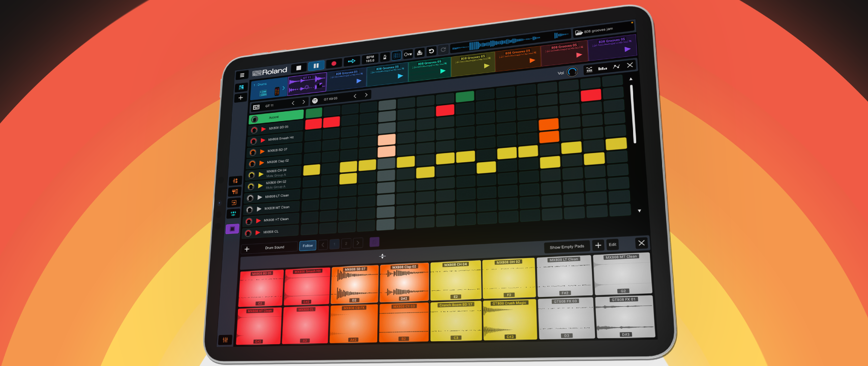Click the greyed redo arrow
The width and height of the screenshot is (868, 366).
443,50
